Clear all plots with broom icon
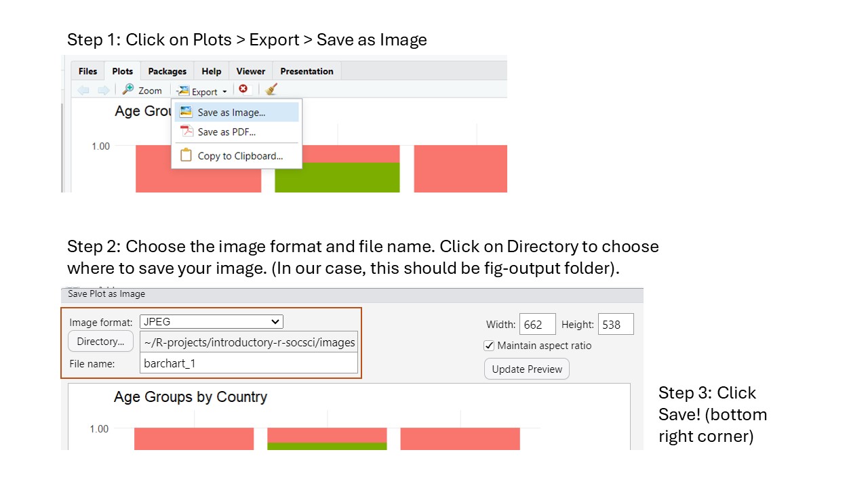The image size is (868, 488). (271, 89)
